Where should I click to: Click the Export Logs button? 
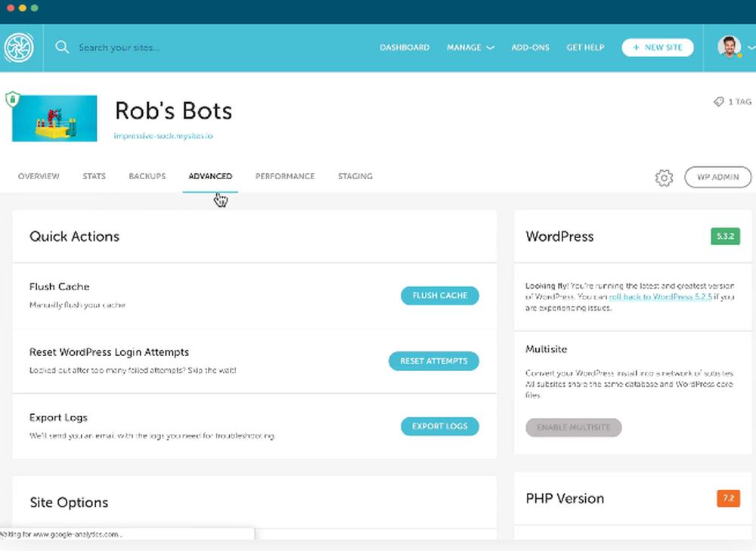(x=440, y=426)
